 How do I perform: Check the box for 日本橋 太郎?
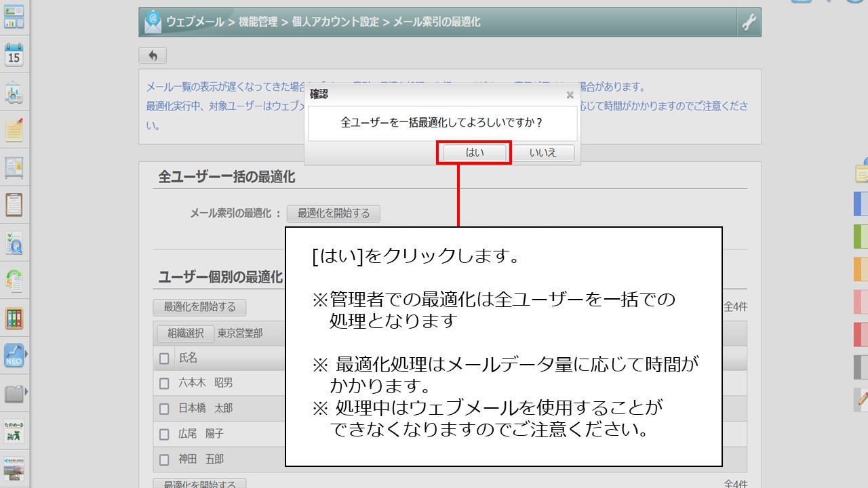pyautogui.click(x=164, y=409)
